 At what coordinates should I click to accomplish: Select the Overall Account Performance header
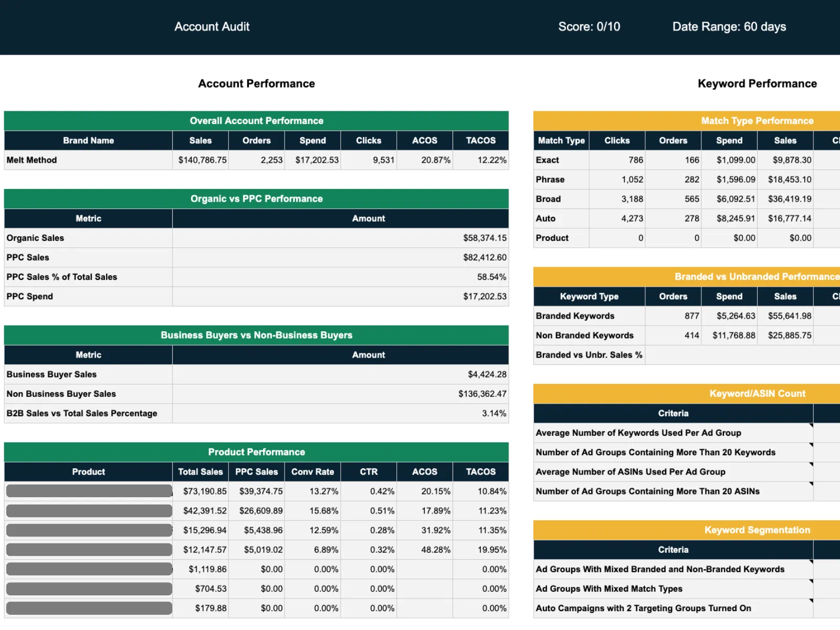(x=256, y=121)
